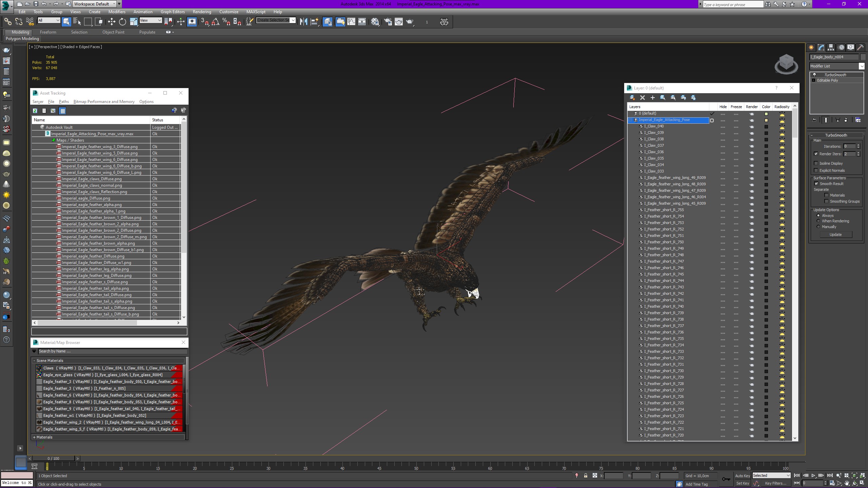
Task: Click the Align tool icon
Action: (315, 22)
